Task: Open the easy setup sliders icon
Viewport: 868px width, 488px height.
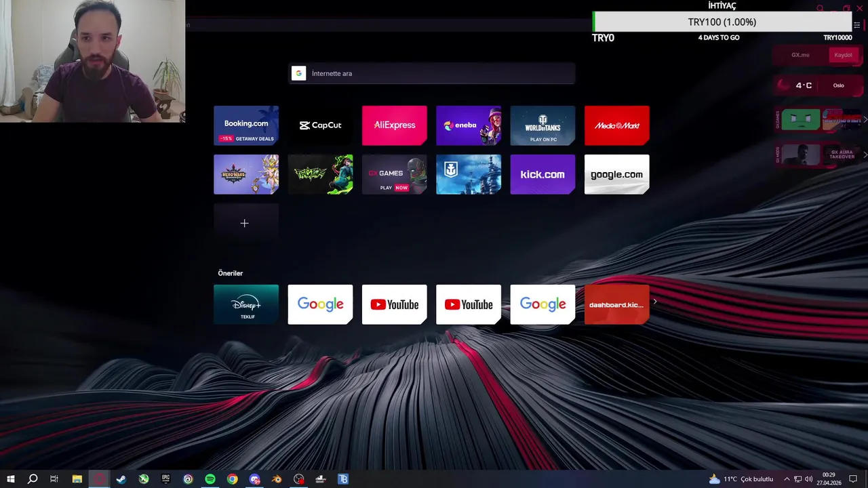Action: [856, 25]
